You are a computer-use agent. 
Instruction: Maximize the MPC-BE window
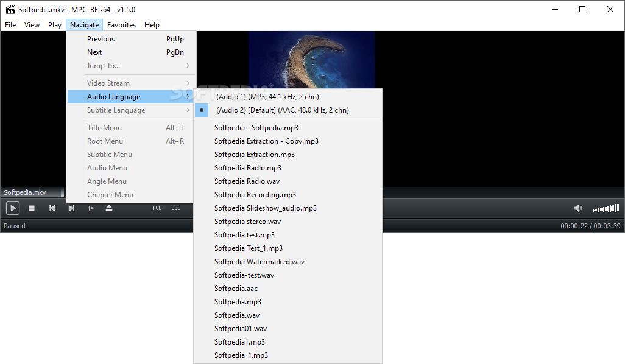pyautogui.click(x=582, y=9)
